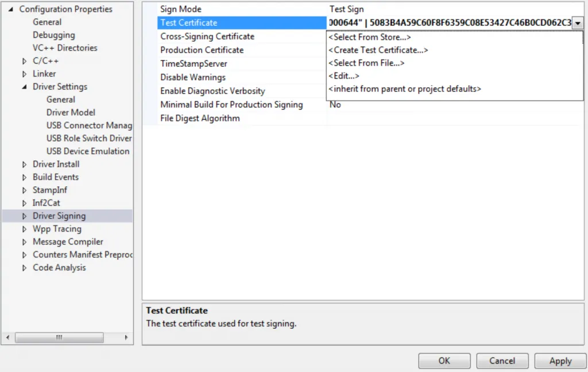Expand the C/C++ tree node arrow
Screen dimensions: 588x372
point(25,61)
